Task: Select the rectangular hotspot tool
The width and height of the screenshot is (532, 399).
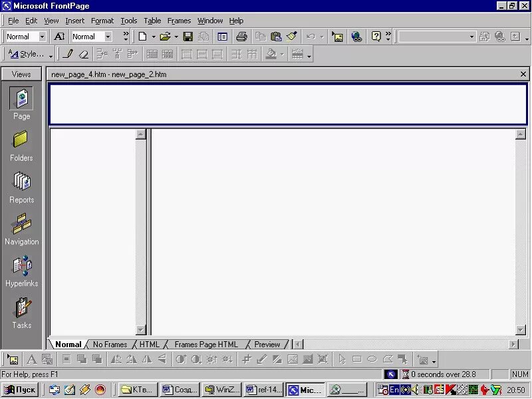Action: pyautogui.click(x=357, y=359)
